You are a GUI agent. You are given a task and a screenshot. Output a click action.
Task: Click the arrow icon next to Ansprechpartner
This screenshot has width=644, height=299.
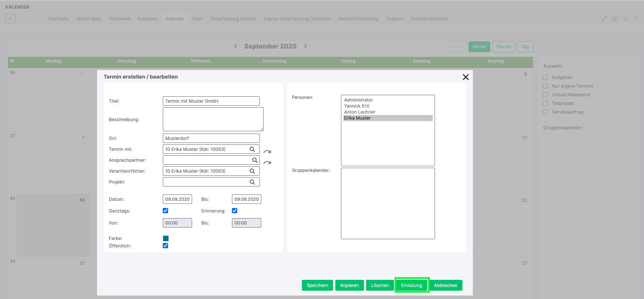click(x=267, y=163)
